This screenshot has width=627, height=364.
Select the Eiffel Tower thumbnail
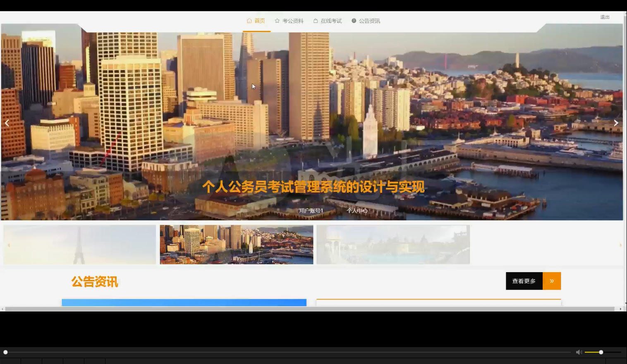(x=79, y=244)
